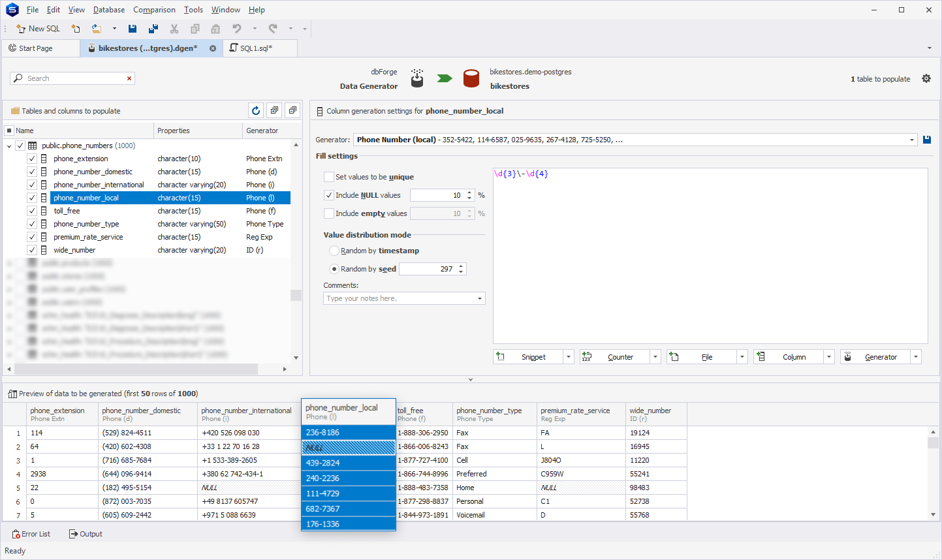The image size is (942, 560).
Task: Select Random by seed option
Action: click(x=334, y=269)
